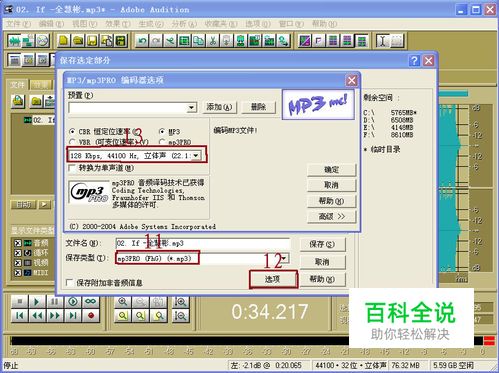Click the Import file icon in Files panel
The height and width of the screenshot is (373, 499).
click(18, 101)
